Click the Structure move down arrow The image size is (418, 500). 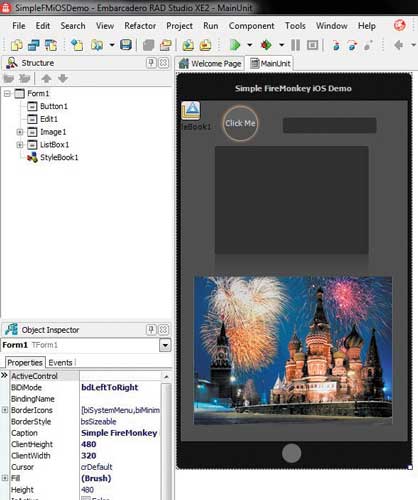tap(63, 79)
